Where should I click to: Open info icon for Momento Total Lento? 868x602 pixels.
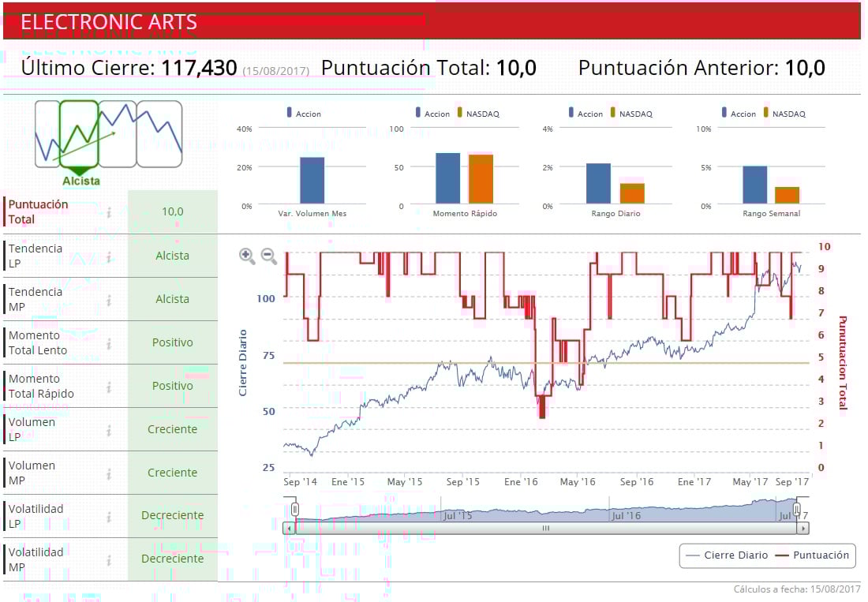(x=109, y=343)
